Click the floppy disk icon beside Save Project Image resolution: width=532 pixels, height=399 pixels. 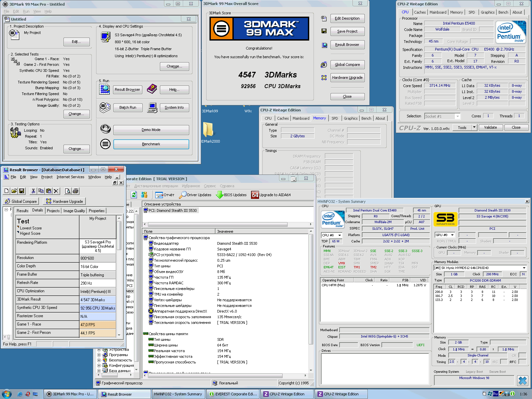[324, 31]
